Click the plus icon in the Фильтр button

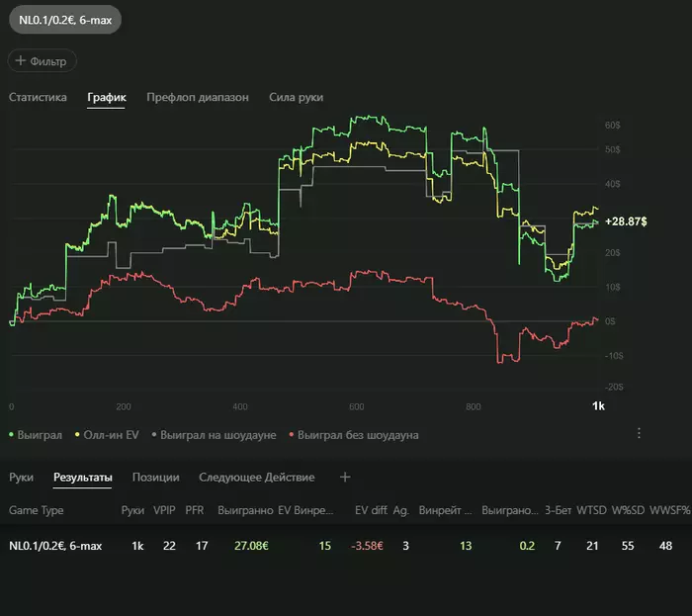(21, 60)
